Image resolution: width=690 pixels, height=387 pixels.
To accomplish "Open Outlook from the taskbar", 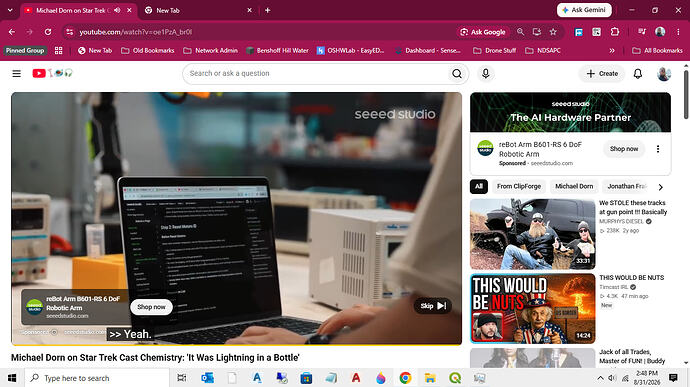I will (207, 378).
